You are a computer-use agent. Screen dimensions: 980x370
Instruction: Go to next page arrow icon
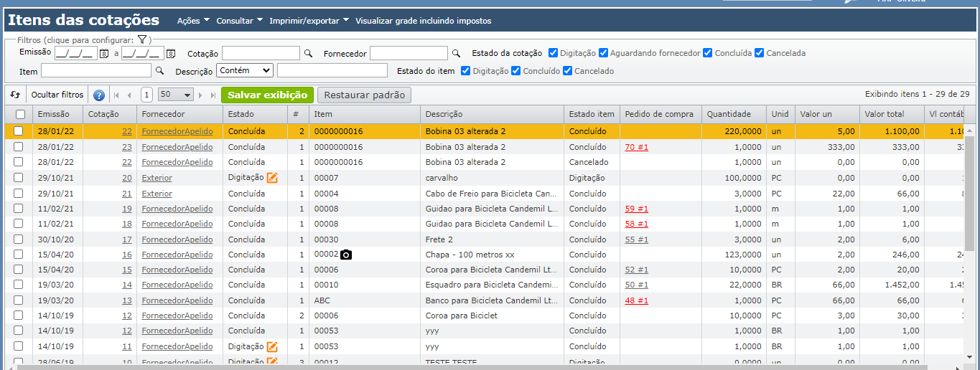point(201,95)
